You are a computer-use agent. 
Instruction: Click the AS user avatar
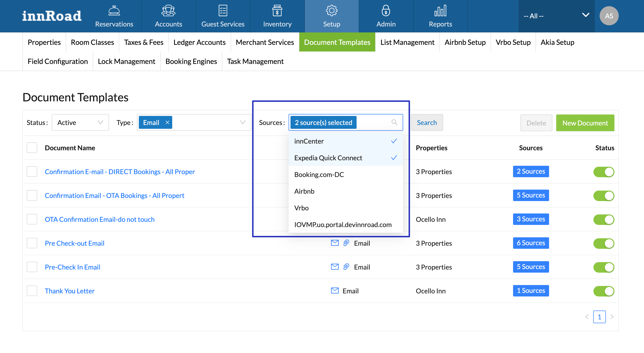coord(609,16)
